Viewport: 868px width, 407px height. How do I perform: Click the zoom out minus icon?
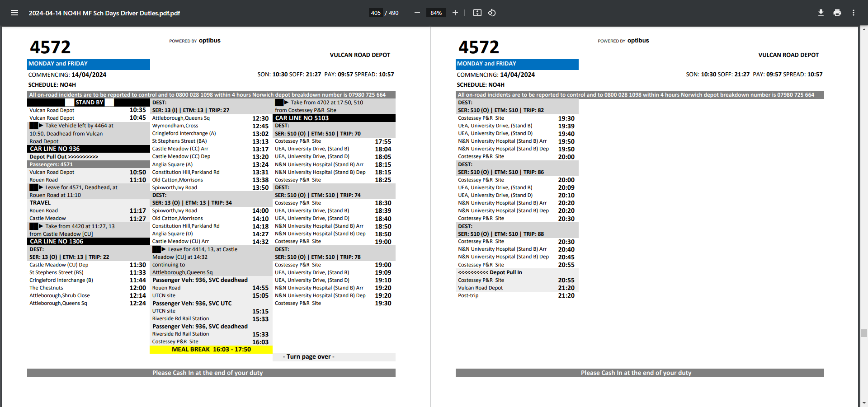click(x=417, y=13)
